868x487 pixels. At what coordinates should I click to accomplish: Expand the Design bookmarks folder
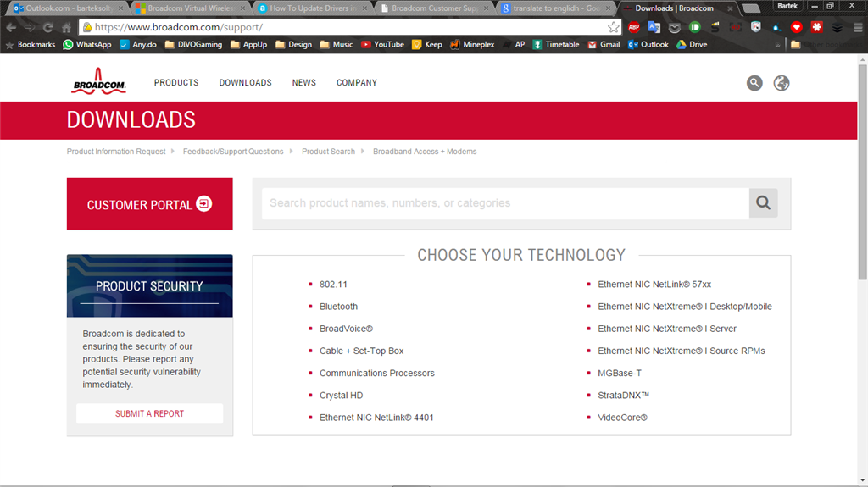click(x=293, y=44)
